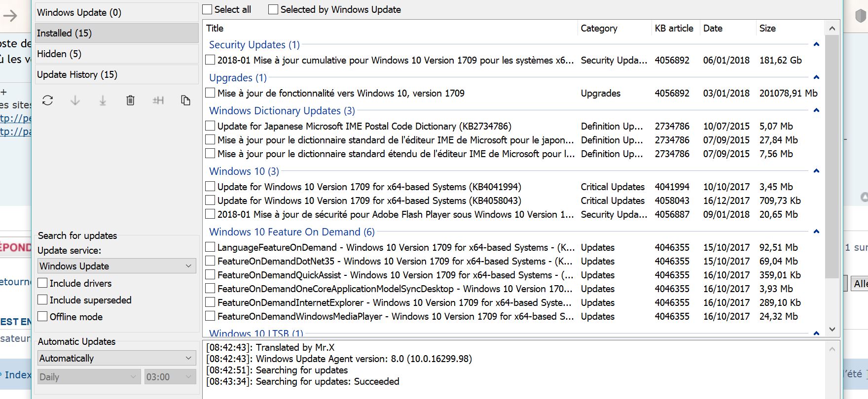
Task: Collapse the Security Updates group
Action: (x=816, y=44)
